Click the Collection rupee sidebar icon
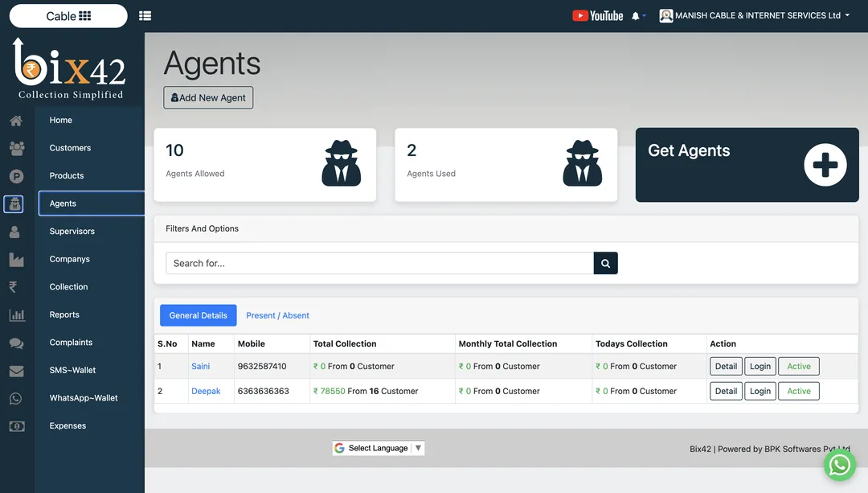868x493 pixels. point(14,286)
